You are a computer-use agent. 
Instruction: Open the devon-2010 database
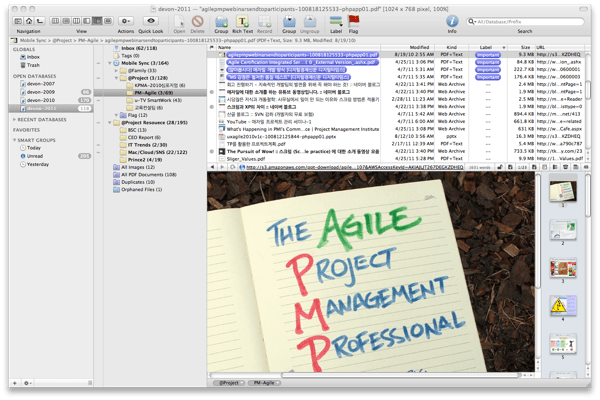tap(42, 100)
